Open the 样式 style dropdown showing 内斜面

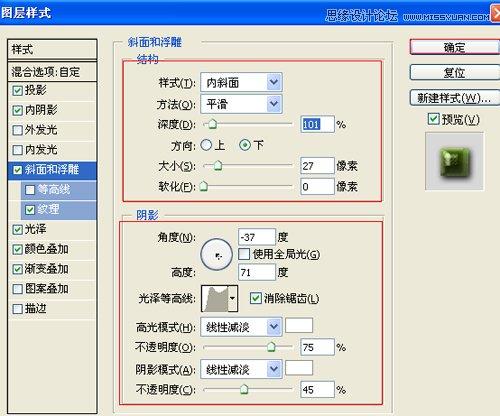tap(241, 82)
